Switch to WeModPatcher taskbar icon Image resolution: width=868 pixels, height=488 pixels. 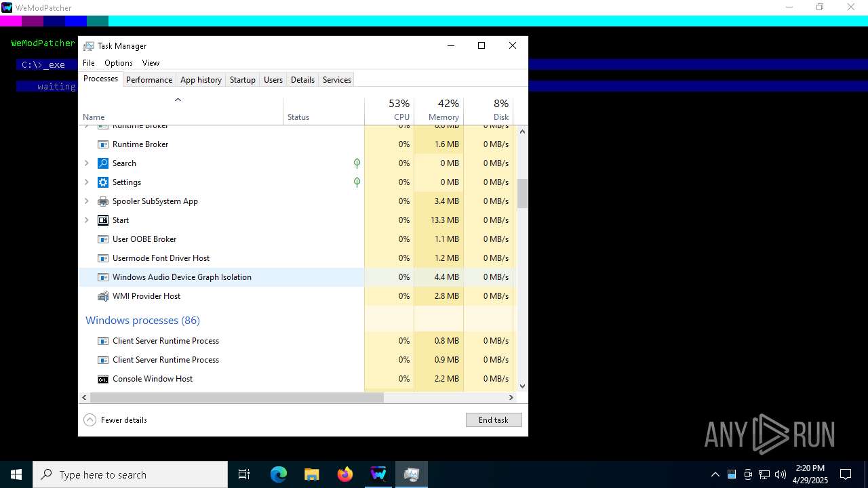tap(378, 474)
